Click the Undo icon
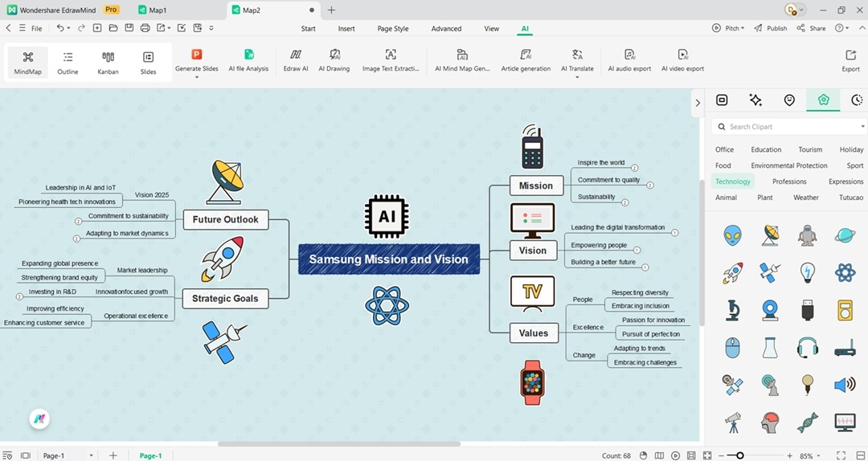This screenshot has height=461, width=868. (x=59, y=27)
